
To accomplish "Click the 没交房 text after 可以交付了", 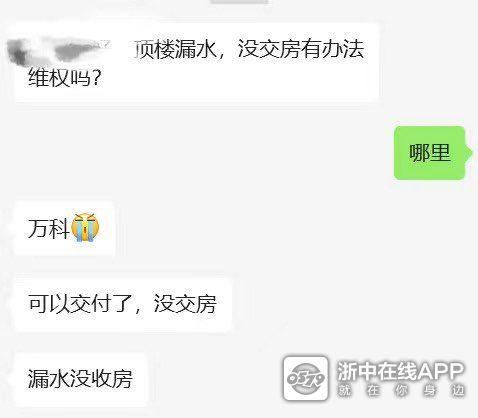I will 185,303.
